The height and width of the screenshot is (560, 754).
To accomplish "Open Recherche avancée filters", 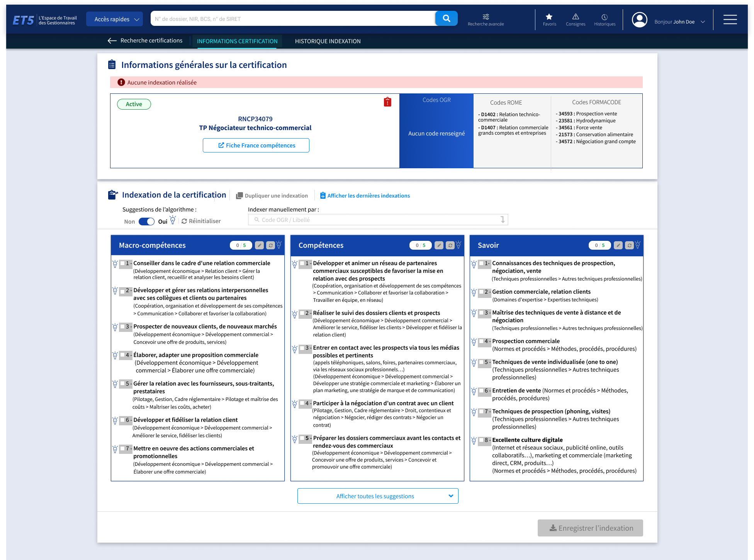I will [x=486, y=19].
